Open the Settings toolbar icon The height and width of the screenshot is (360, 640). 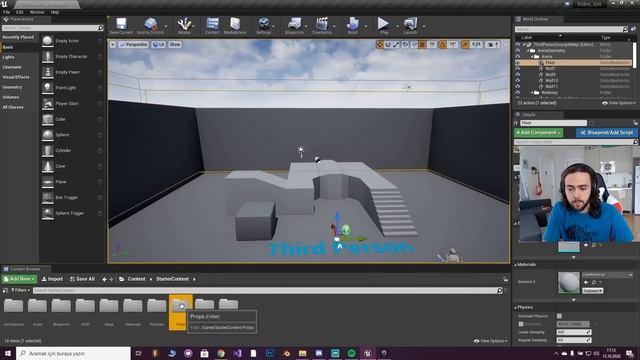tap(264, 24)
